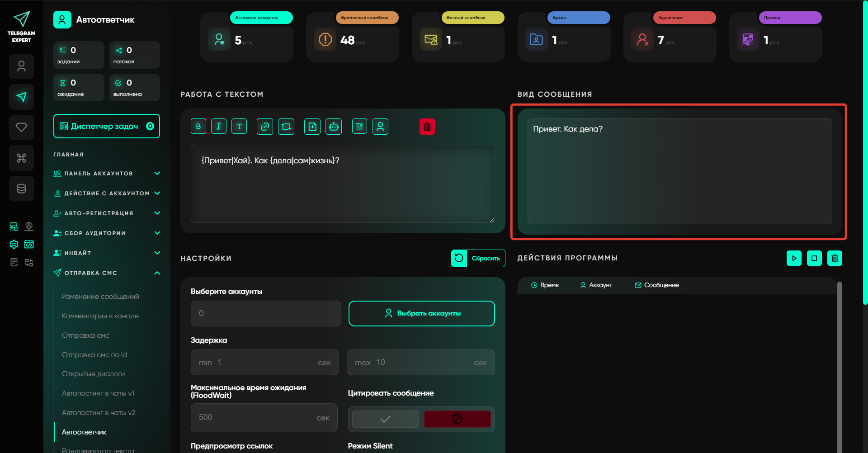Click the robot icon in text toolbar
868x453 pixels.
[x=334, y=127]
